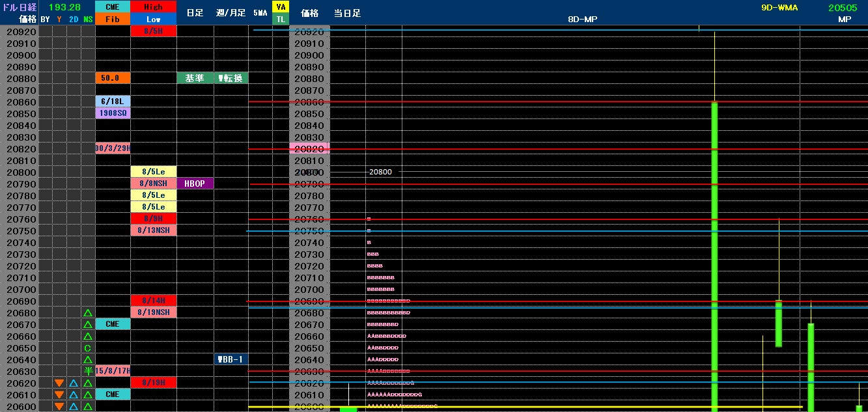Click the orange Y column header

click(x=59, y=20)
